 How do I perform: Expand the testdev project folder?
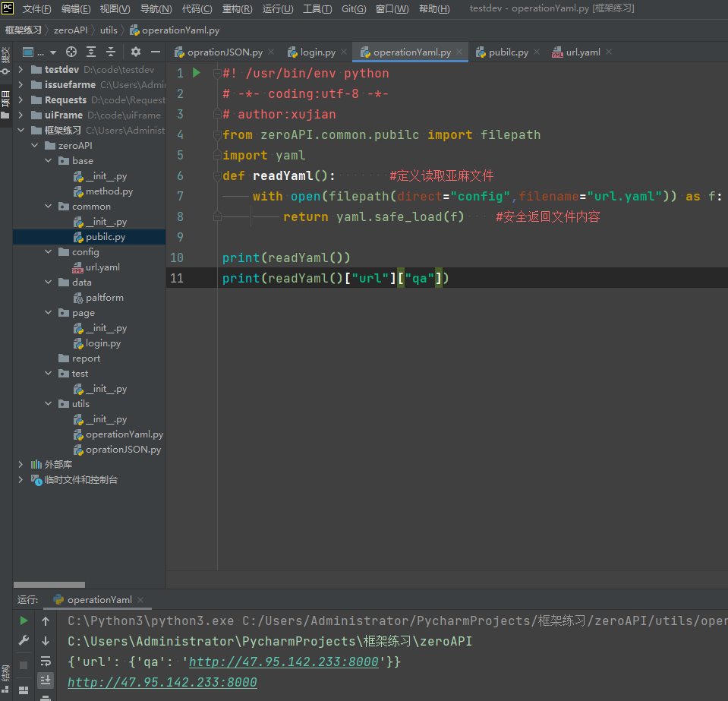(x=20, y=70)
